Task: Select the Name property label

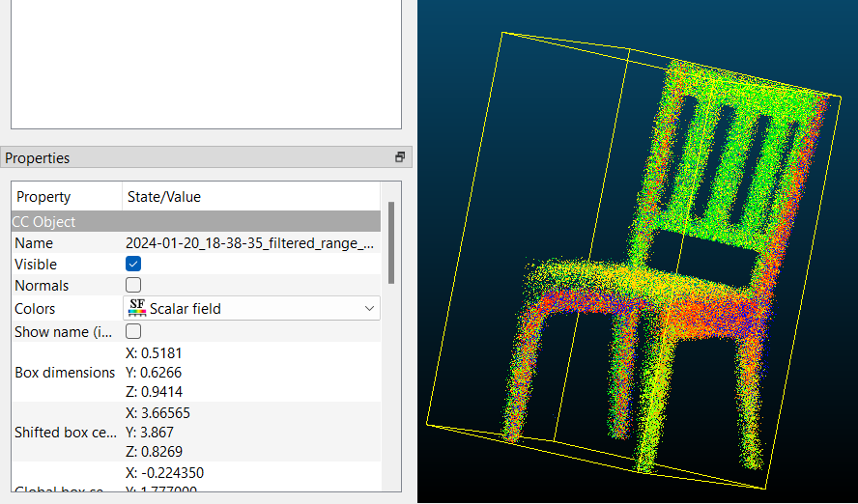Action: [35, 243]
